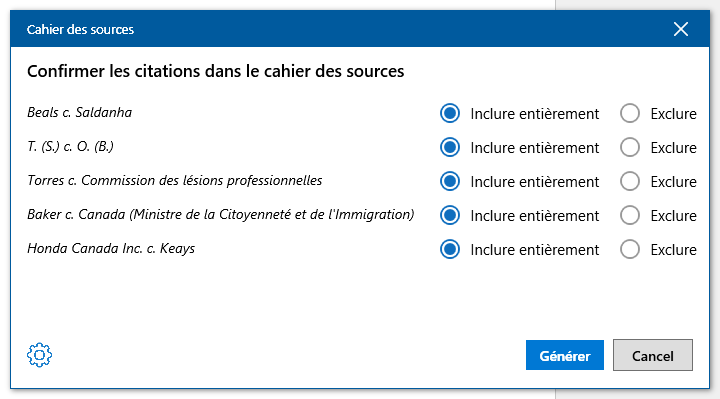Open settings via the gear icon

[39, 355]
